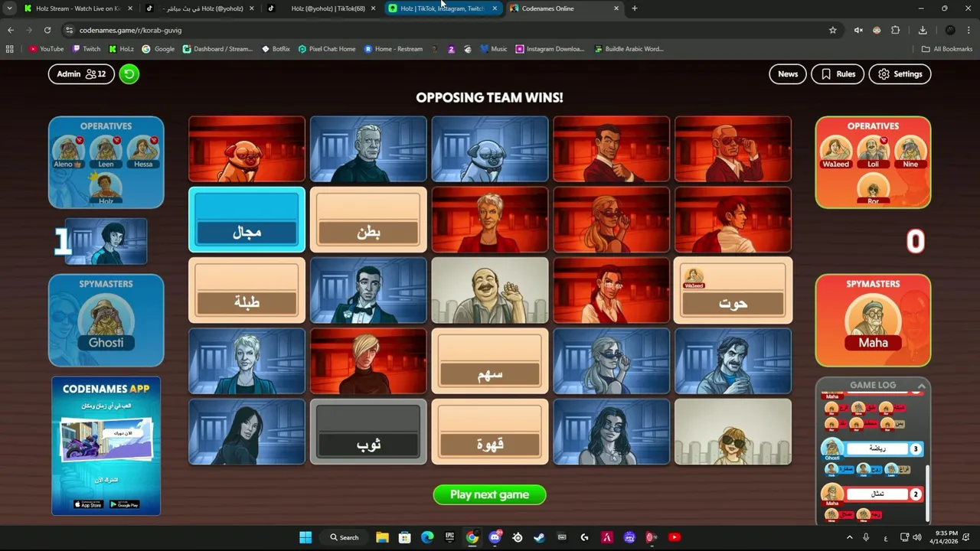Open the News page
Screen dimensions: 980x551
tap(788, 74)
